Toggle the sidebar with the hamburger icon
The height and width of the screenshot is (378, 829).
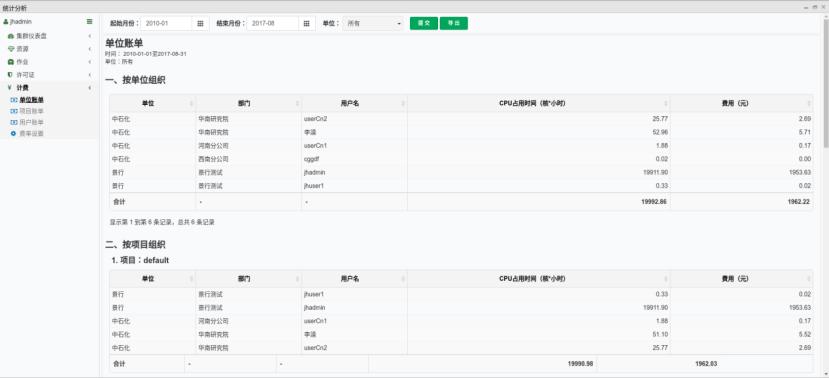[89, 22]
